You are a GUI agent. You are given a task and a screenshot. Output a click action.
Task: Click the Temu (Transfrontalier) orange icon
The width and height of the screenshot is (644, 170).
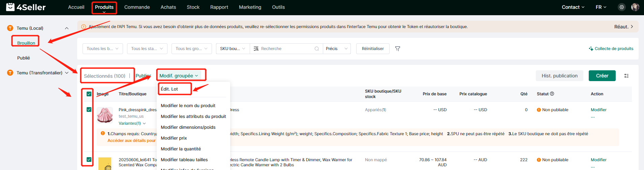pyautogui.click(x=10, y=73)
